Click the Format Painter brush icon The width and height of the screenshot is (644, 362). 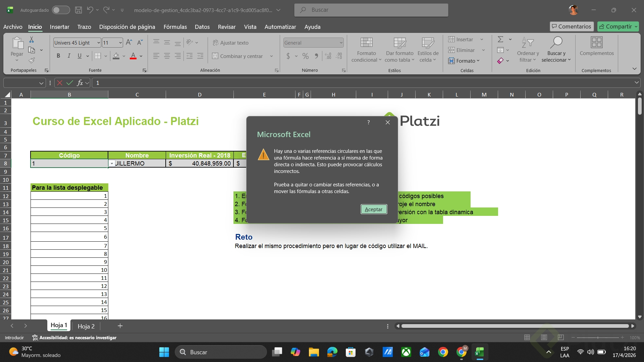[32, 60]
